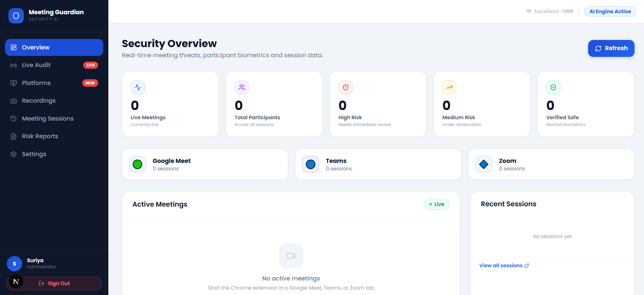This screenshot has width=644, height=295.
Task: Click the Medium Risk trending icon
Action: [449, 87]
